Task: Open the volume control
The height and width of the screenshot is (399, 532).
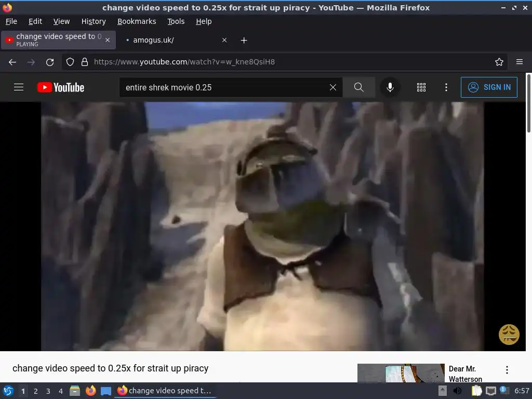Action: 458,391
